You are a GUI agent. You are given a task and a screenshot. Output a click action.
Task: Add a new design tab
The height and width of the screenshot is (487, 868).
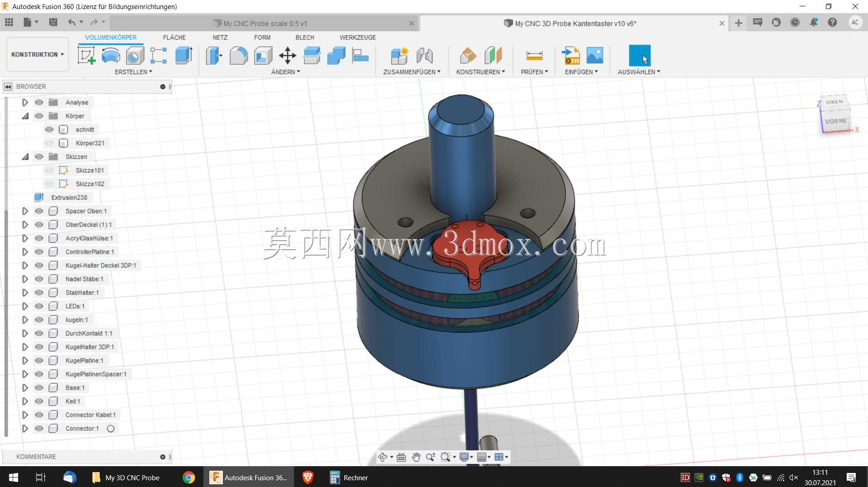click(x=738, y=23)
